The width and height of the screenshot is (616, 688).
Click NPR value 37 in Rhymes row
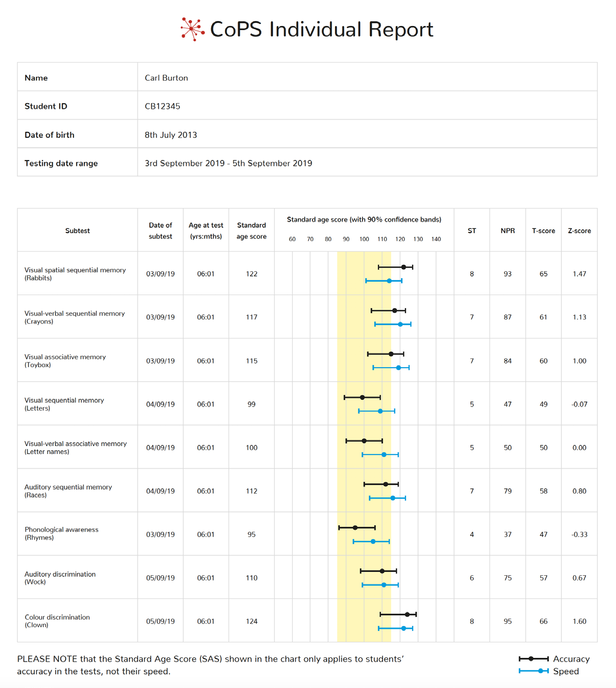pyautogui.click(x=508, y=534)
